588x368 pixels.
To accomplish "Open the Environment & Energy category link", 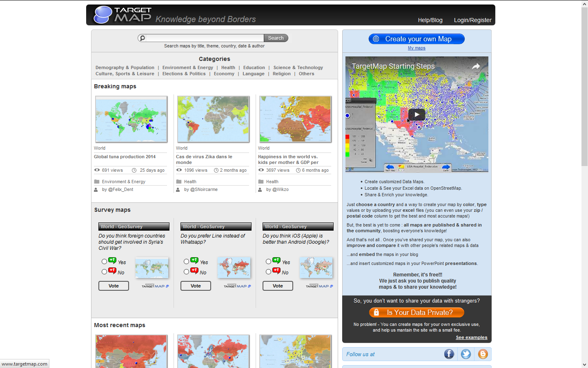I will 187,68.
